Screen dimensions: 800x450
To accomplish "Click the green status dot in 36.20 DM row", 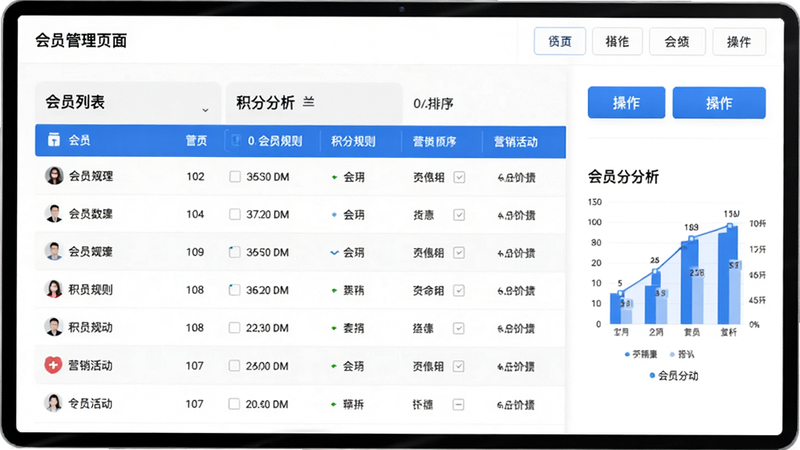I will (x=334, y=290).
